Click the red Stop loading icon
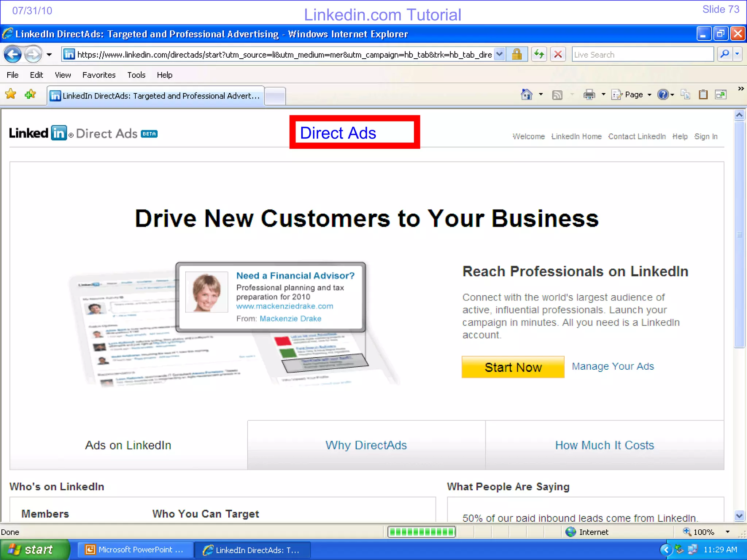This screenshot has height=560, width=747. pos(558,55)
